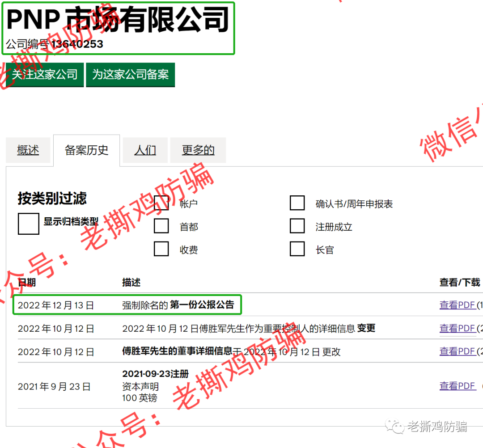Select the PNP 市场有限公司 heading
Viewport: 483px width, 448px height.
tap(118, 20)
